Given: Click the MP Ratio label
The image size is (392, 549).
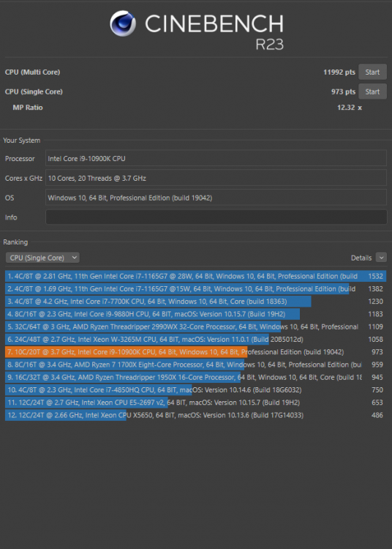Looking at the screenshot, I should tap(28, 108).
